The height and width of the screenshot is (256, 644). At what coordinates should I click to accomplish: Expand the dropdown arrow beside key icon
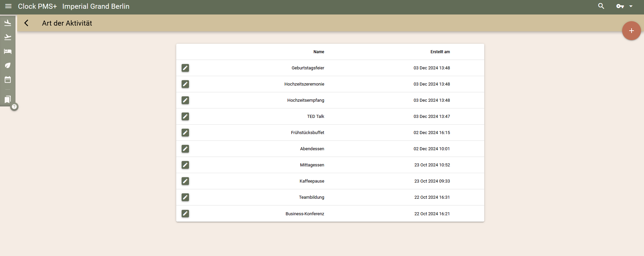(631, 6)
